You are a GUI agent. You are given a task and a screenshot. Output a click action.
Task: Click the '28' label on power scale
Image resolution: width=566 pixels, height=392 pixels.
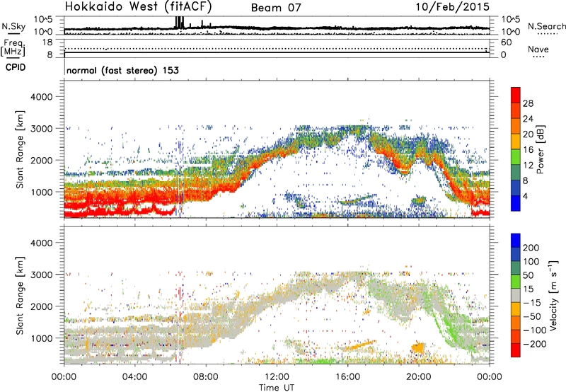coord(528,103)
